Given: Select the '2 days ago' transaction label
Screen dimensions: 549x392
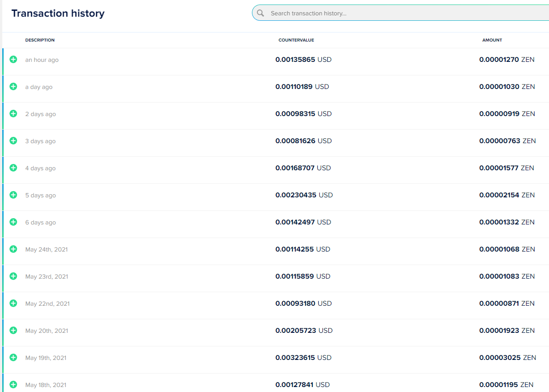Looking at the screenshot, I should pos(41,114).
